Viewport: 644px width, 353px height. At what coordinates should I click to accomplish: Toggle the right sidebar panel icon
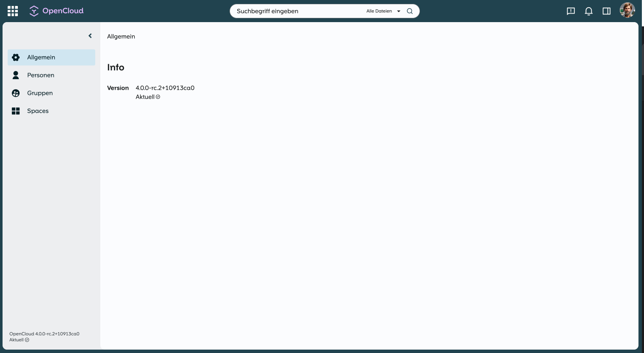coord(607,11)
